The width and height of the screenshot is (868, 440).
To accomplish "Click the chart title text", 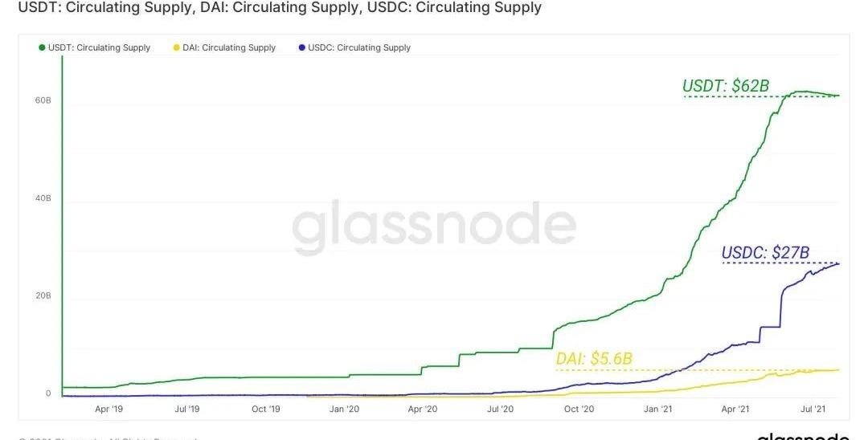I will 274,8.
